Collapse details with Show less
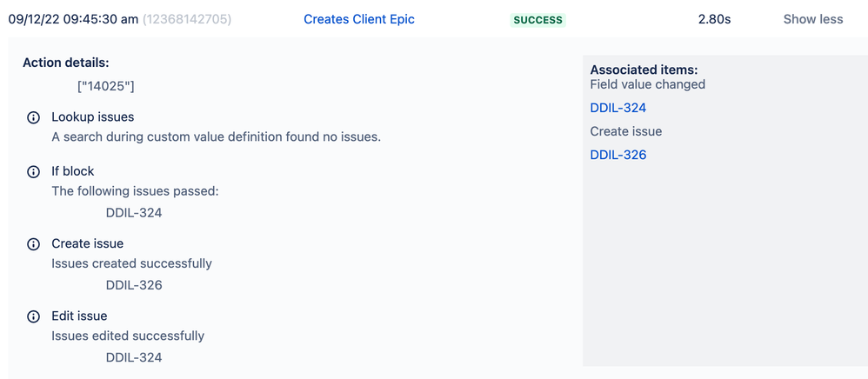868x379 pixels. coord(812,19)
